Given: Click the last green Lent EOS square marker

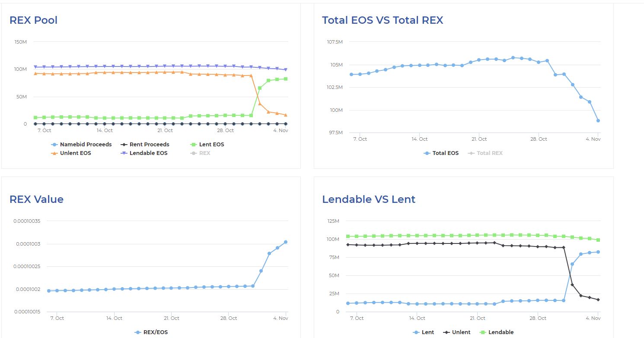Looking at the screenshot, I should tap(286, 79).
